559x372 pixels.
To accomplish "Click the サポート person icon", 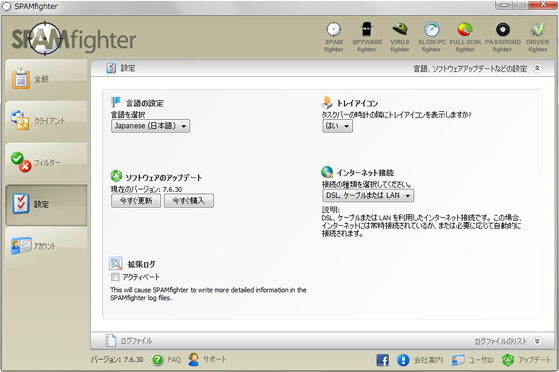I will [x=194, y=359].
